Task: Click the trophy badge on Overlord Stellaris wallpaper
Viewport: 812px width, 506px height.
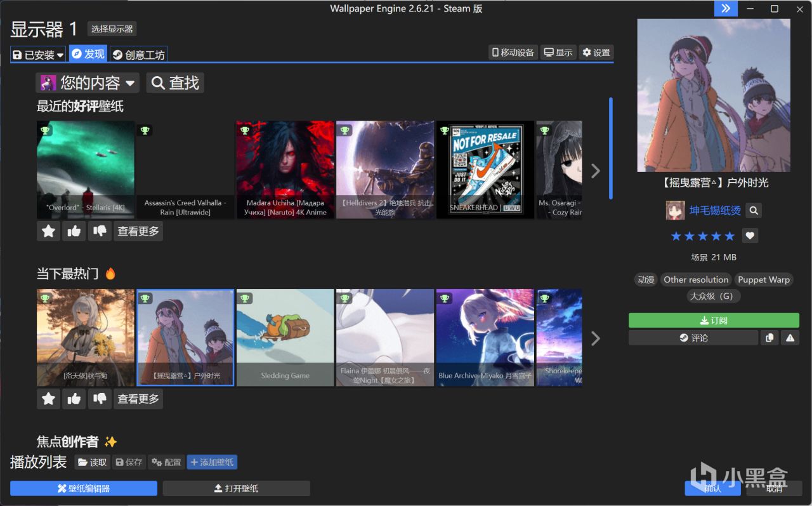Action: [x=45, y=130]
